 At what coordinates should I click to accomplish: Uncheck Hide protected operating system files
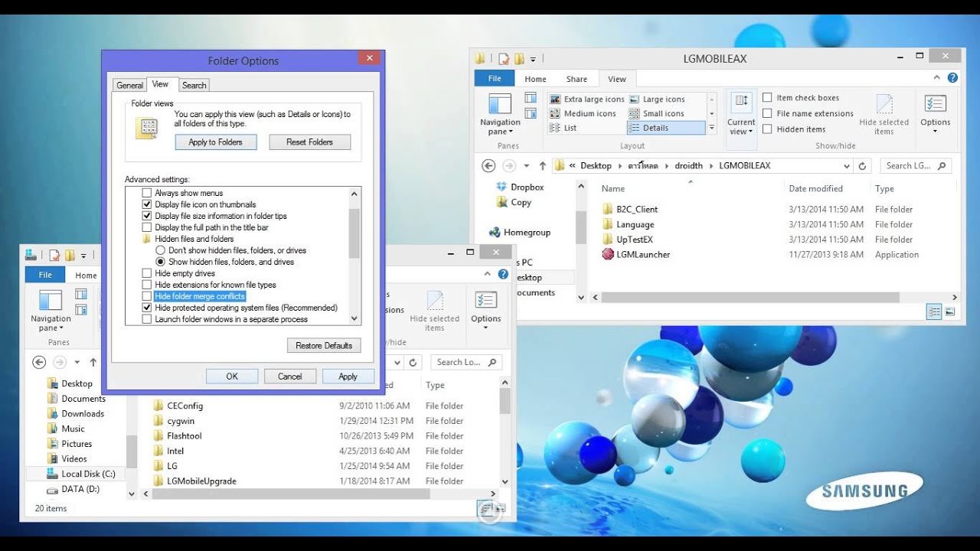pos(147,308)
